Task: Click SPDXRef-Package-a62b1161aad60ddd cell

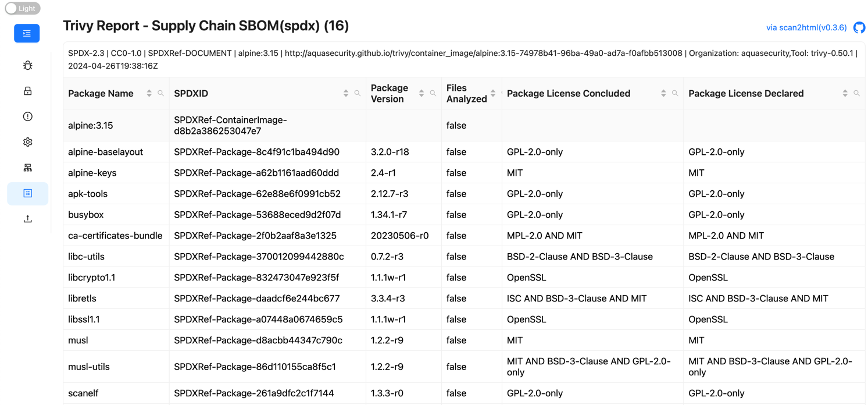Action: click(x=267, y=173)
